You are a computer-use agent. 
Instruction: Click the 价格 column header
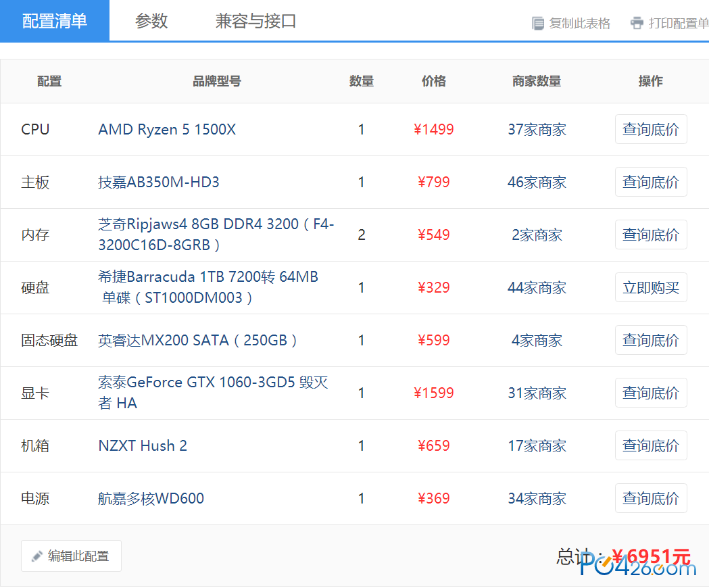(434, 81)
